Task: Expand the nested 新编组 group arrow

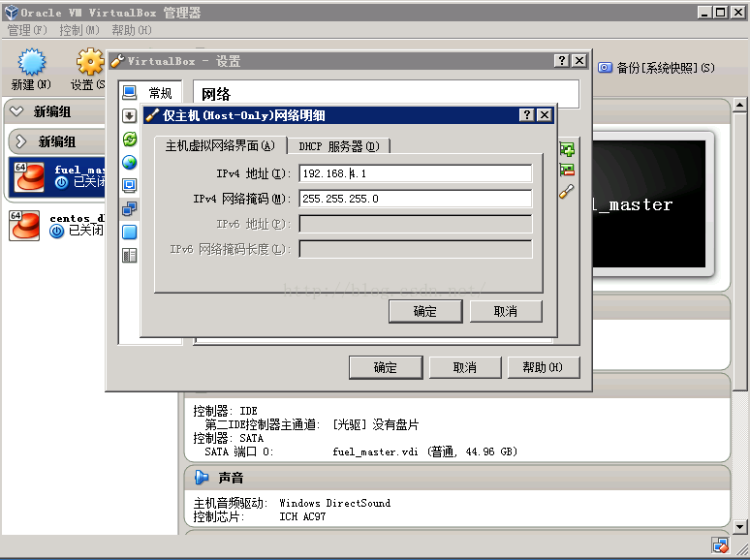Action: coord(20,141)
